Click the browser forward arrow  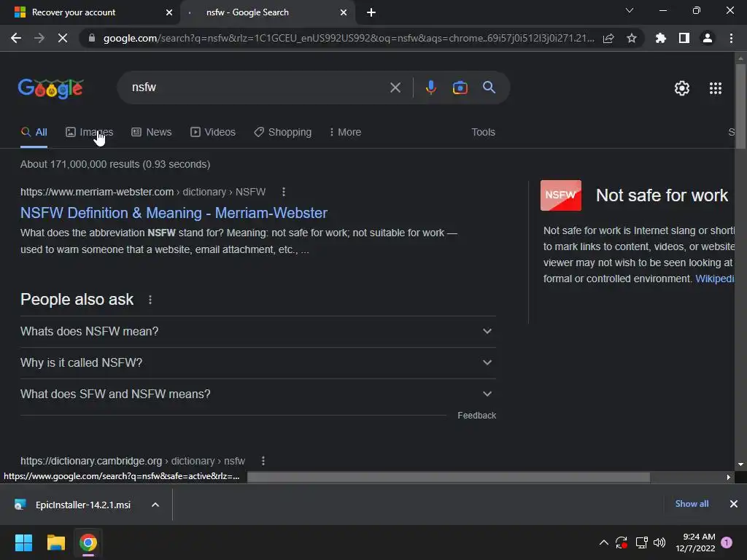[x=39, y=38]
